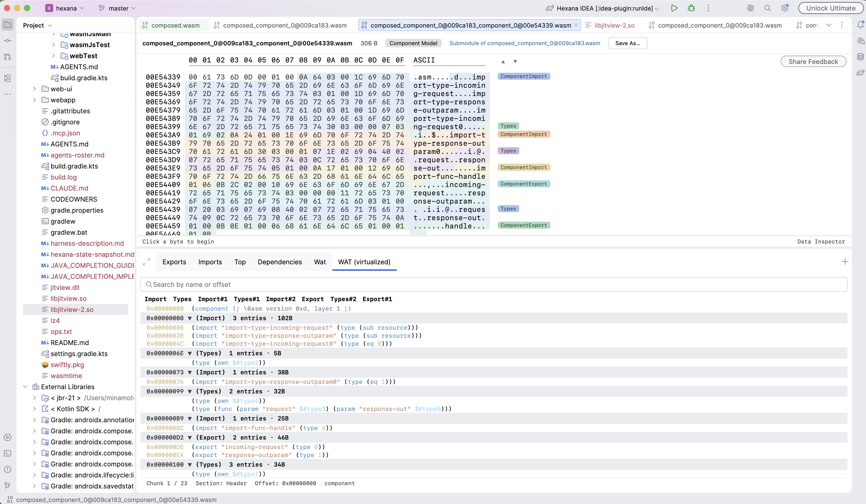Select the teal ComponentExport section label
Image resolution: width=866 pixels, height=504 pixels.
524,184
